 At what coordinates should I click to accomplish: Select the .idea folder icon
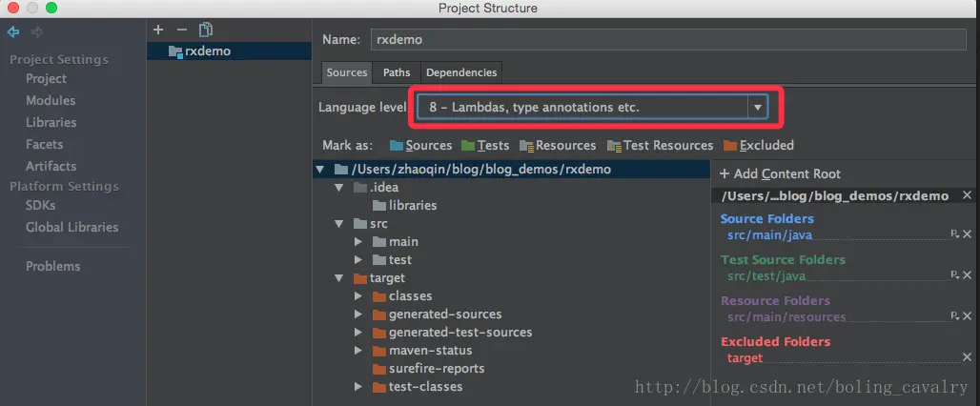tap(360, 188)
